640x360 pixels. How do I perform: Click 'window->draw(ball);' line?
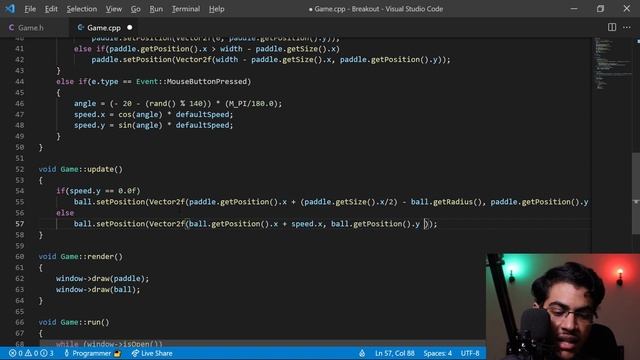tap(98, 289)
